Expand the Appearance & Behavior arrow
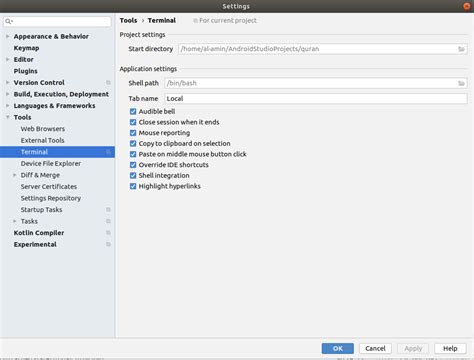The width and height of the screenshot is (474, 360). point(8,36)
